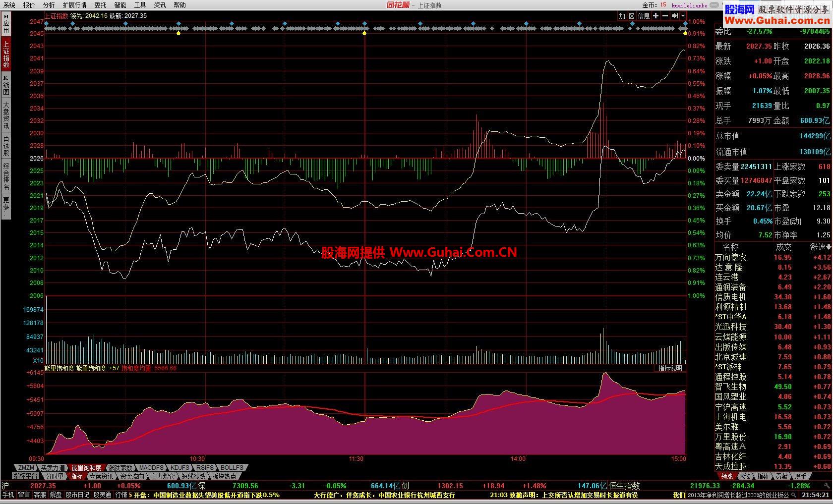833x504 pixels.
Task: Click the minus zoom-out icon above chart
Action: (x=665, y=16)
